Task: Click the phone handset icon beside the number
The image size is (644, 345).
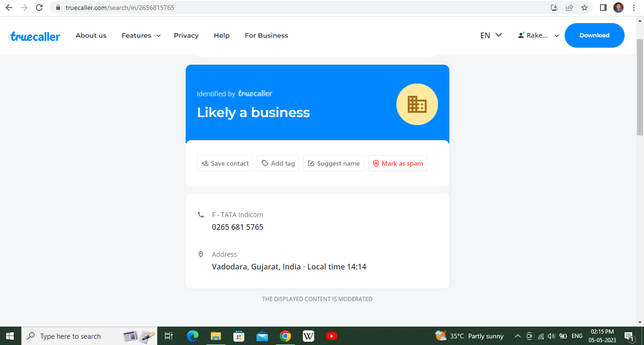Action: [201, 215]
